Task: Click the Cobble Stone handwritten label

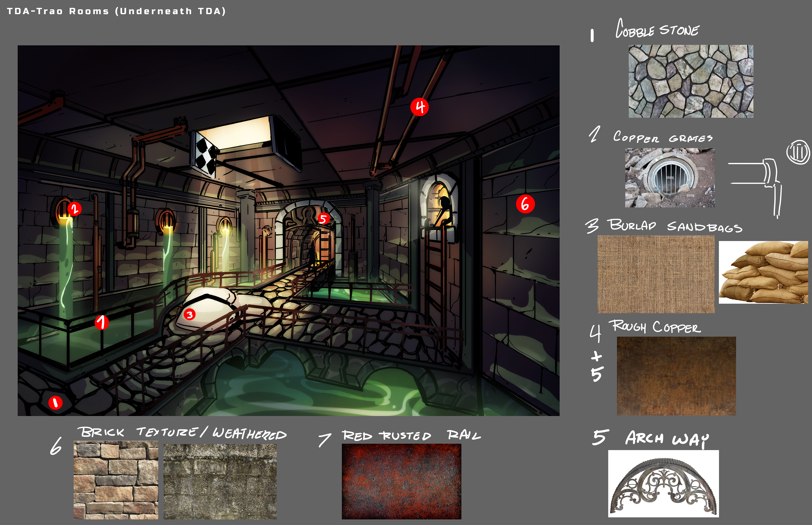Action: [x=657, y=30]
